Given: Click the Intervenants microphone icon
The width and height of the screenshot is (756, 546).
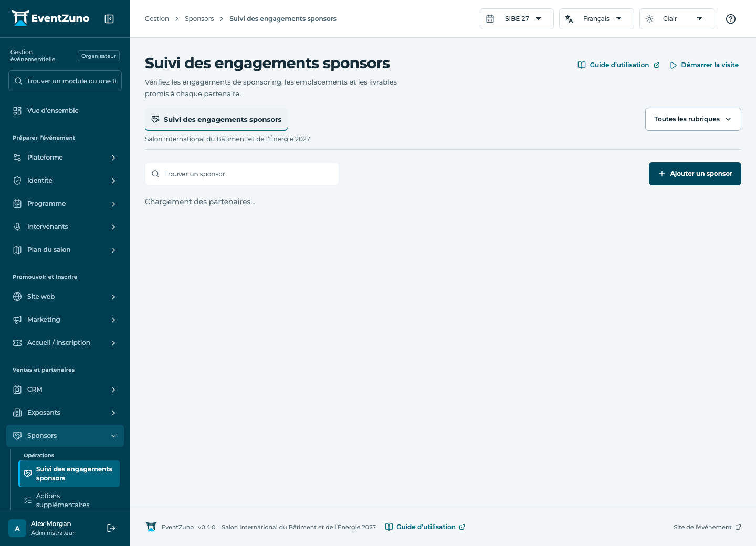Looking at the screenshot, I should pos(17,227).
